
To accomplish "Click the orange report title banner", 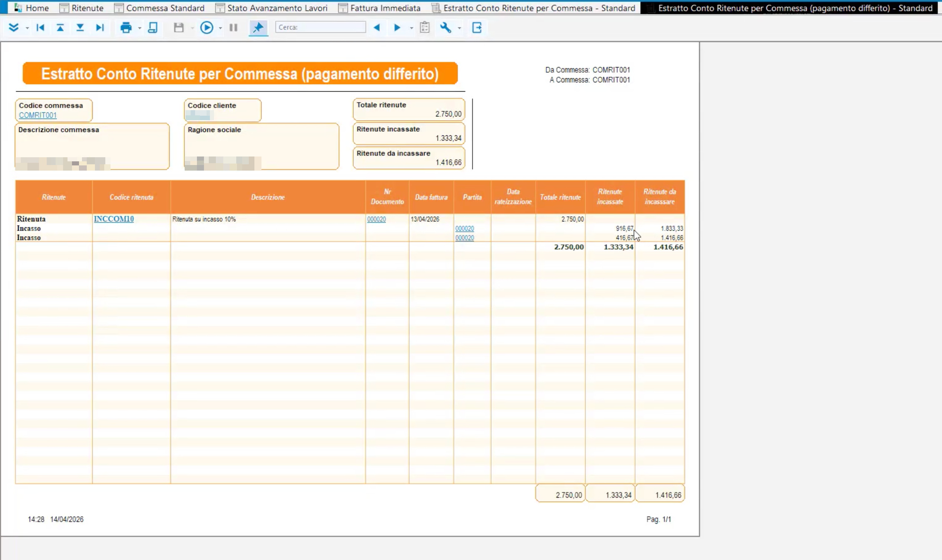I will (240, 73).
